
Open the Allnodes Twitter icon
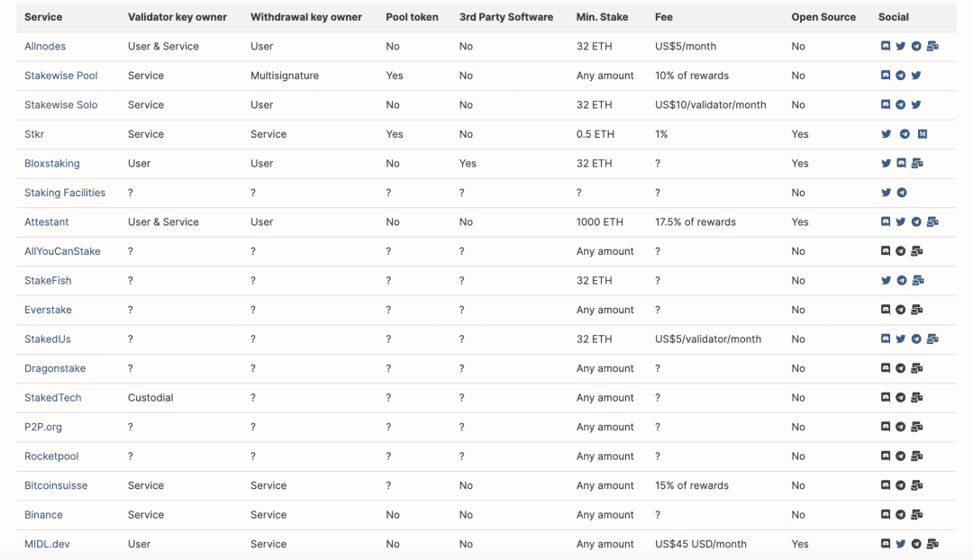tap(900, 46)
